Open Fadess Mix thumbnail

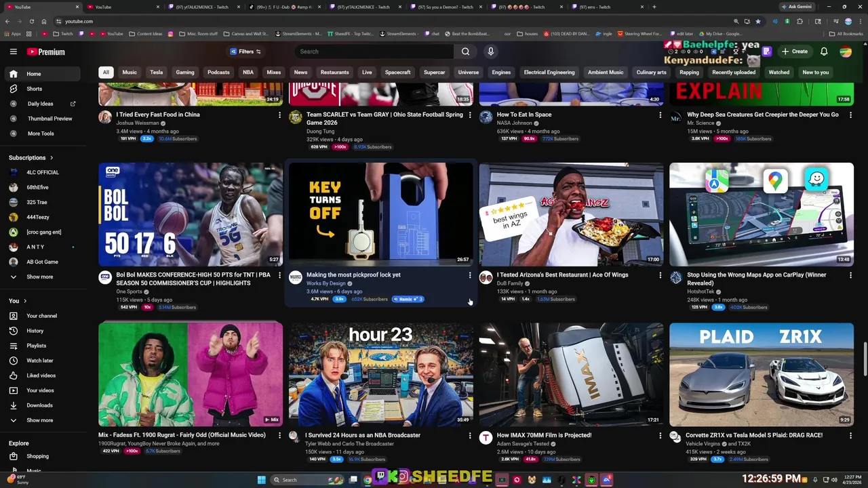click(191, 374)
